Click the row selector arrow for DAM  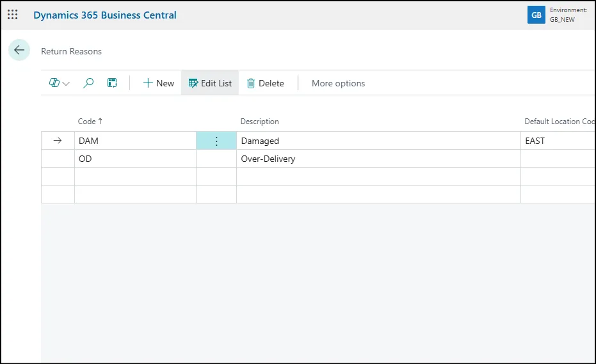pyautogui.click(x=58, y=141)
